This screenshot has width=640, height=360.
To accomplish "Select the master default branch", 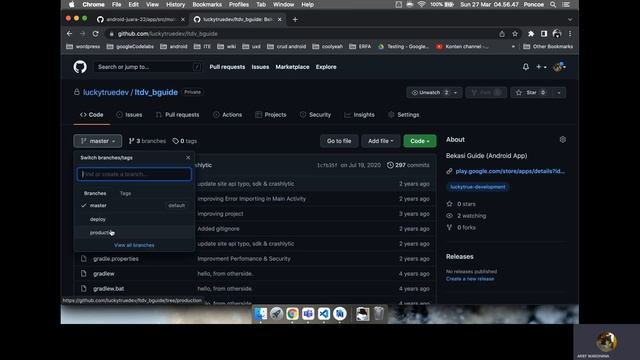I will pyautogui.click(x=134, y=205).
